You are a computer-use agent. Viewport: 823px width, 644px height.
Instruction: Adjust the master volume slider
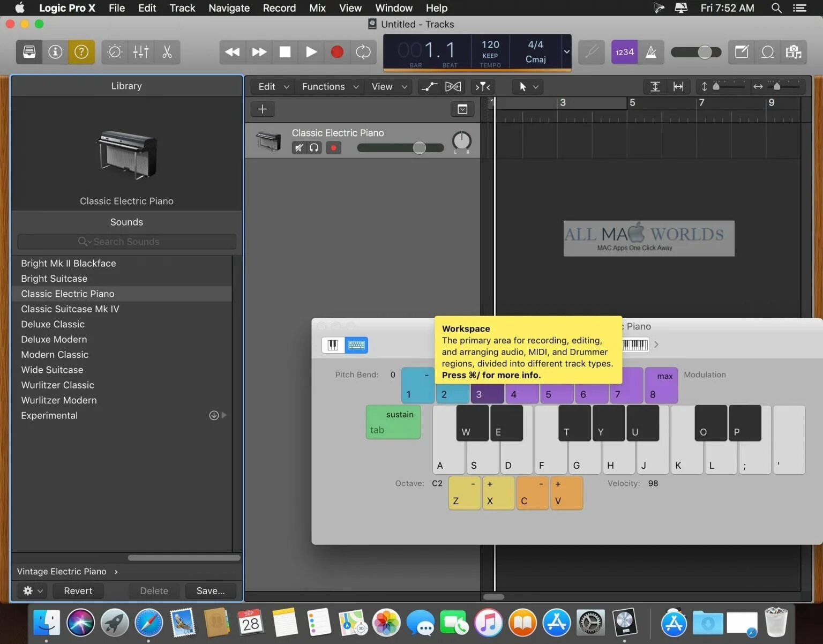tap(696, 52)
